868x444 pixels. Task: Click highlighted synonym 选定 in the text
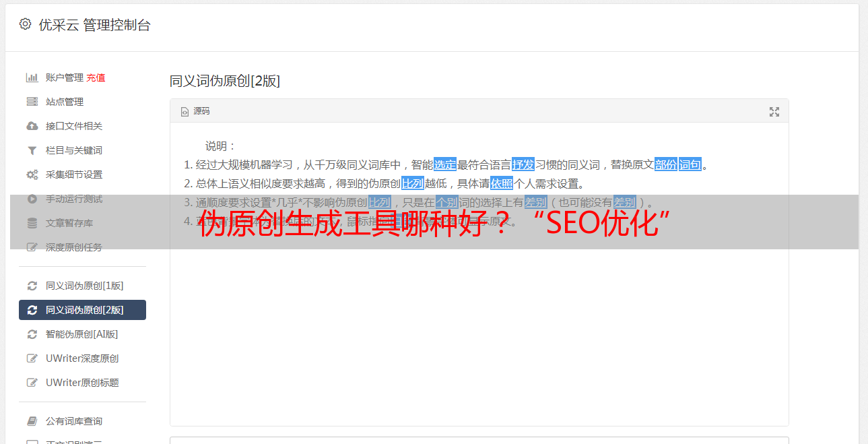[x=445, y=164]
